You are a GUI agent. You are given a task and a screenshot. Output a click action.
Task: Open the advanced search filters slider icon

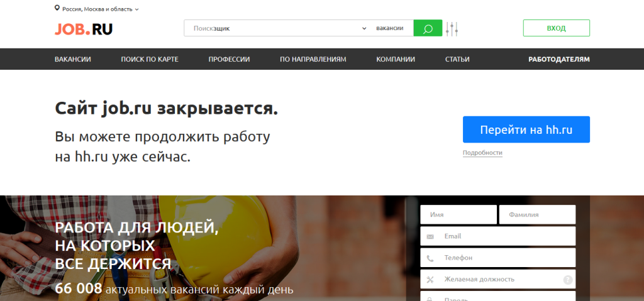coord(452,29)
